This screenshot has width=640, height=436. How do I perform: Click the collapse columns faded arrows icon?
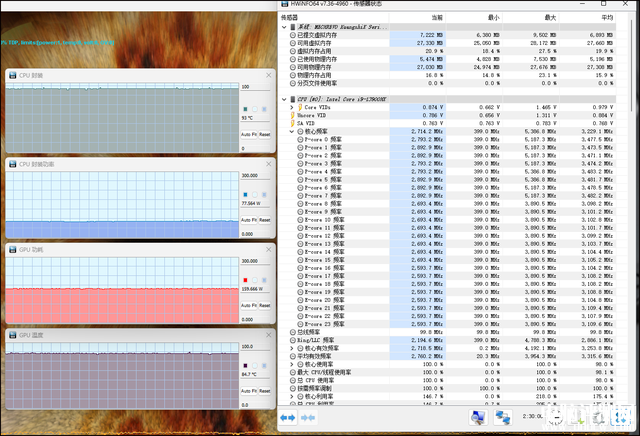coord(308,418)
